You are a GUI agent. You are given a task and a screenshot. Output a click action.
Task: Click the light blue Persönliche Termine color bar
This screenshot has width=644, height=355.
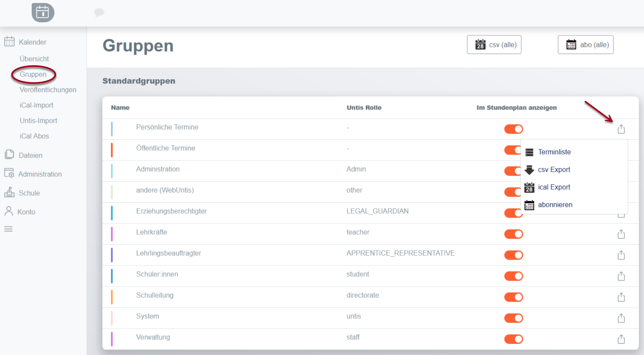tap(112, 129)
